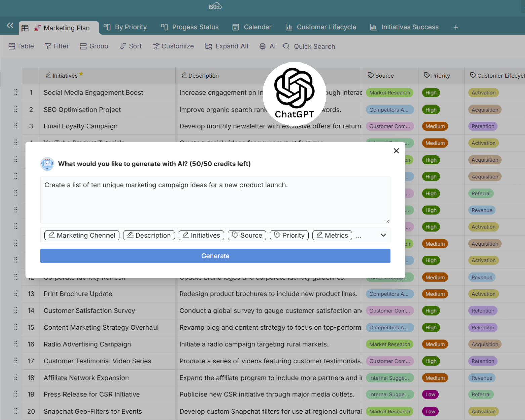Click drag handle icon for row 3
This screenshot has width=525, height=420.
tap(16, 126)
